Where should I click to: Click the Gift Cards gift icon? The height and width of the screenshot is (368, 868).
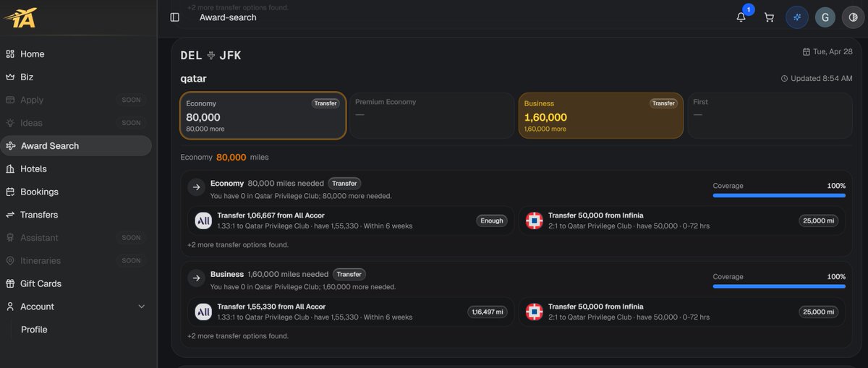[x=10, y=283]
